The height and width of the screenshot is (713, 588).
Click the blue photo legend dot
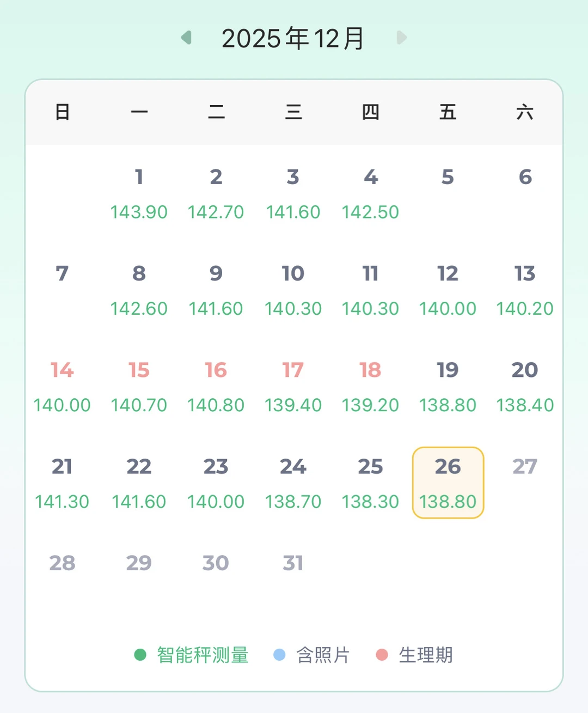click(x=279, y=655)
